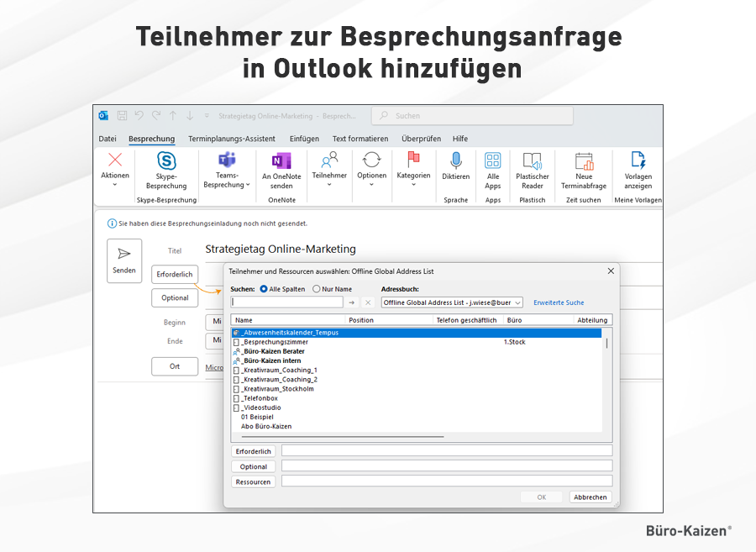
Task: Switch to Terminplanungs-Assistent tab
Action: click(x=232, y=139)
